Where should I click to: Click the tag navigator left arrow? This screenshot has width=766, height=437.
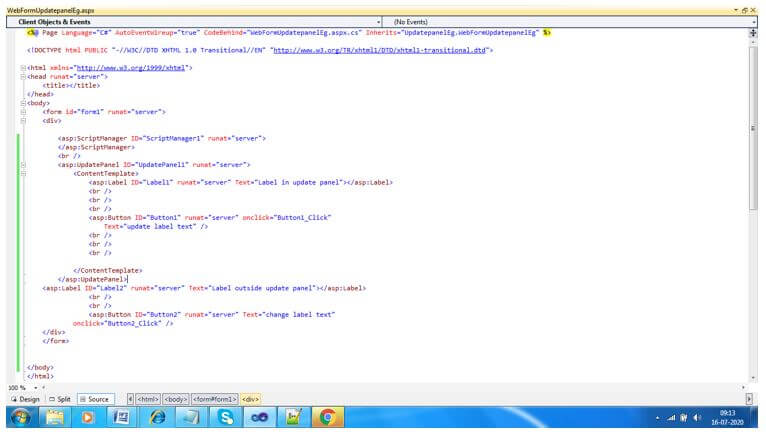click(130, 399)
